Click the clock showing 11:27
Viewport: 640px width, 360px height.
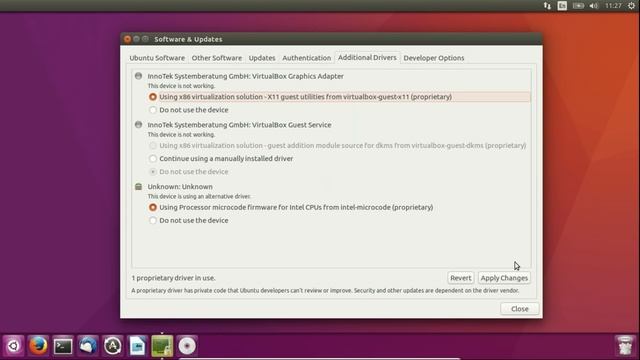pos(613,6)
